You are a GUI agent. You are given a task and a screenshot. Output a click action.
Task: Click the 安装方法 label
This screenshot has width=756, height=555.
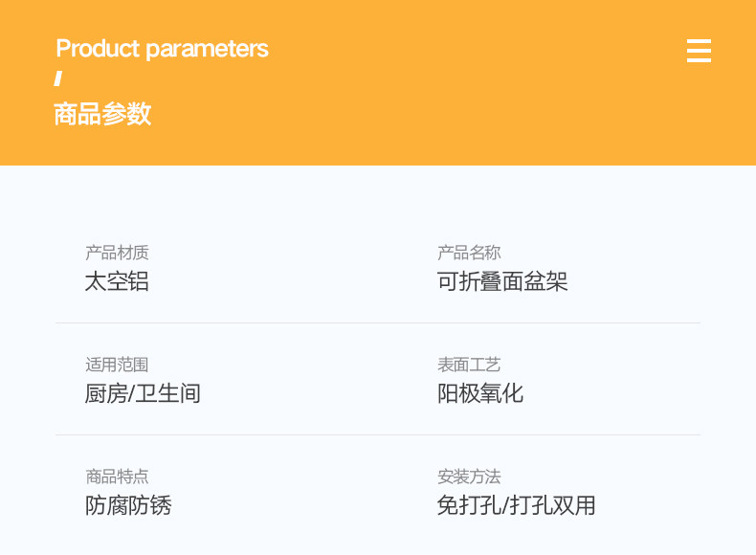469,477
